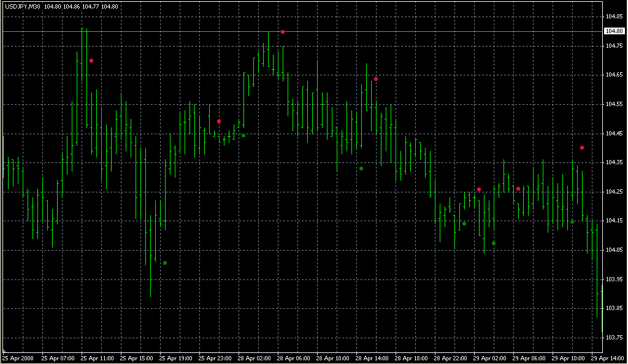
Task: Click the 104.25 price scale label
Action: click(614, 192)
